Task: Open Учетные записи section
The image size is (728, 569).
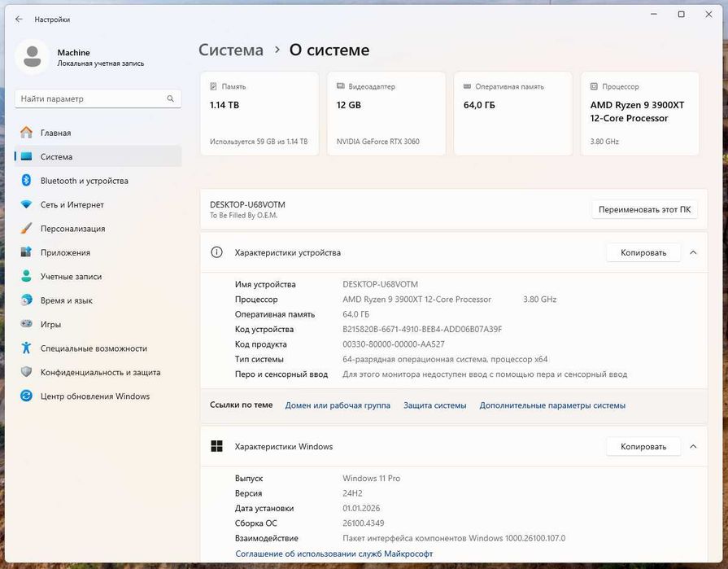Action: click(x=98, y=276)
